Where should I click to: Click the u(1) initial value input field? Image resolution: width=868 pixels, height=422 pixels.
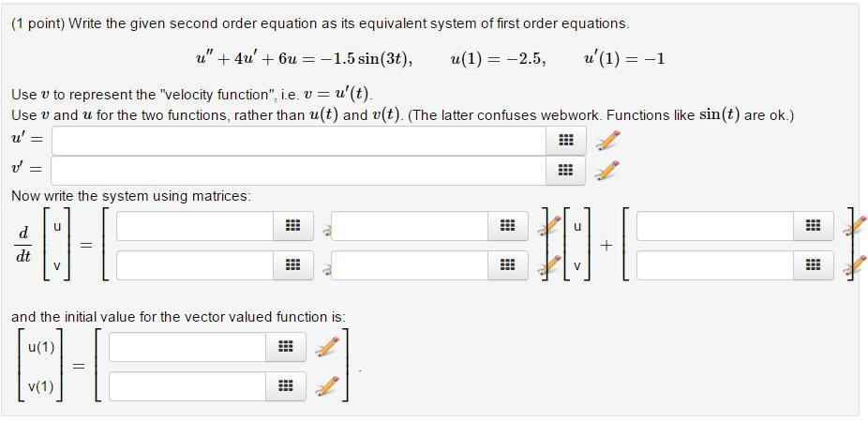point(187,347)
